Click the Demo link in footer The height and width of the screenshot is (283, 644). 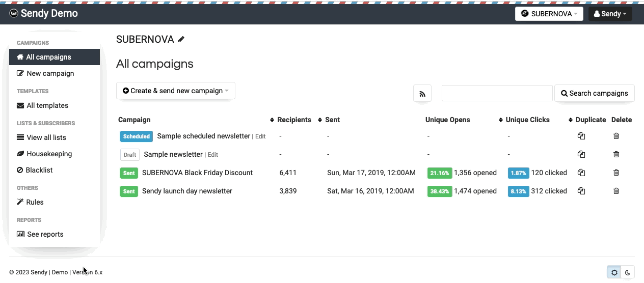pos(60,272)
